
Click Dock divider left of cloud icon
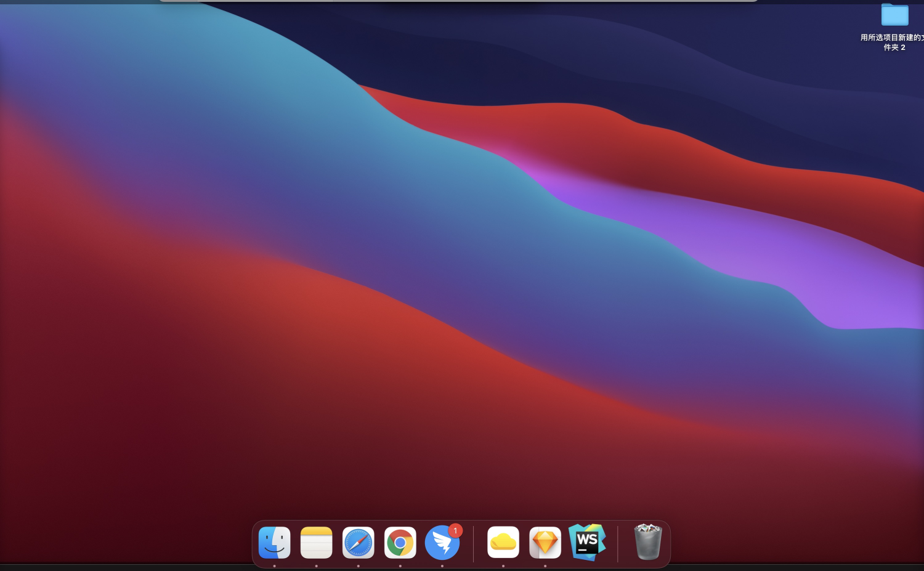click(473, 543)
